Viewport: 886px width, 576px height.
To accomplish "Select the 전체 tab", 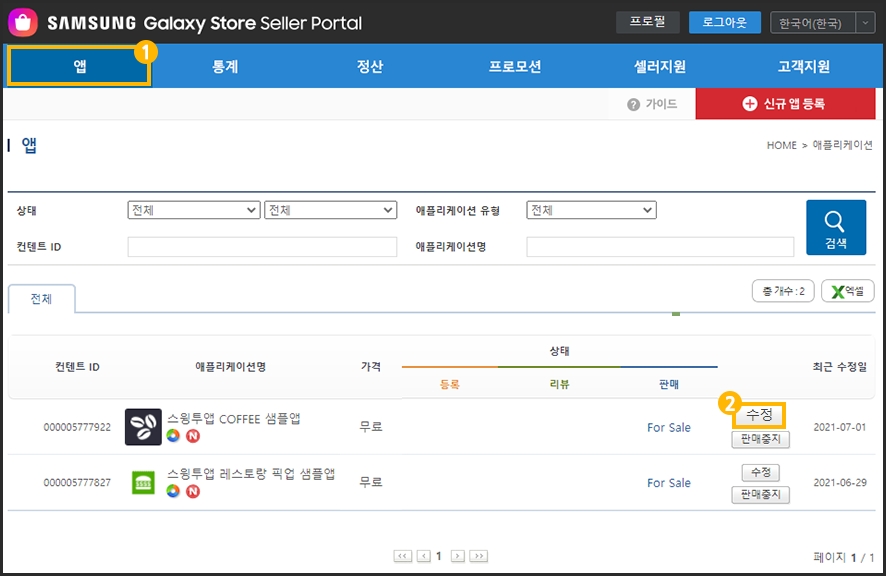I will coord(41,299).
